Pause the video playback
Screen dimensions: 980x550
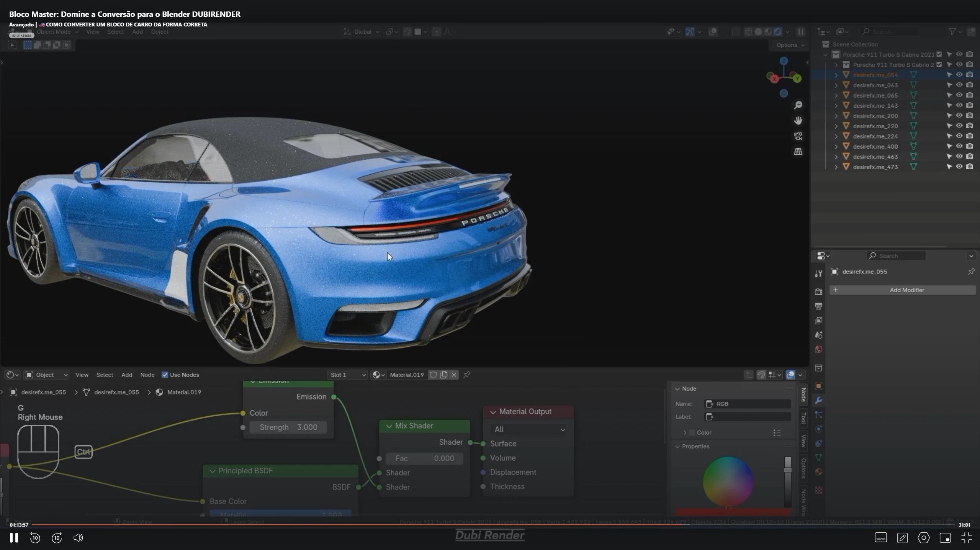pos(14,538)
